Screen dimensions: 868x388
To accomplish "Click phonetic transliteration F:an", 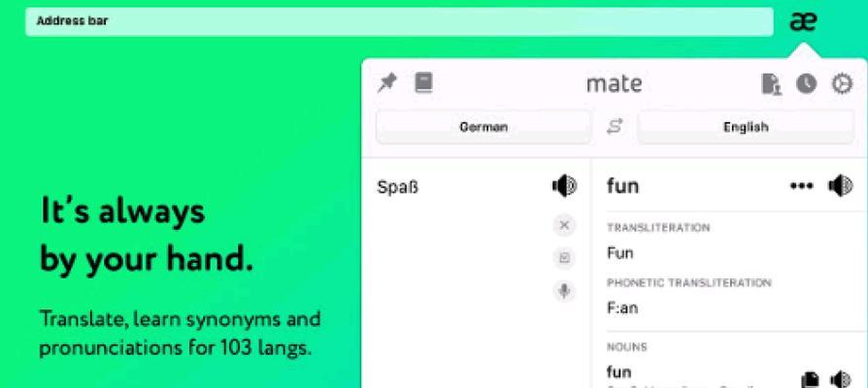I will coord(622,307).
